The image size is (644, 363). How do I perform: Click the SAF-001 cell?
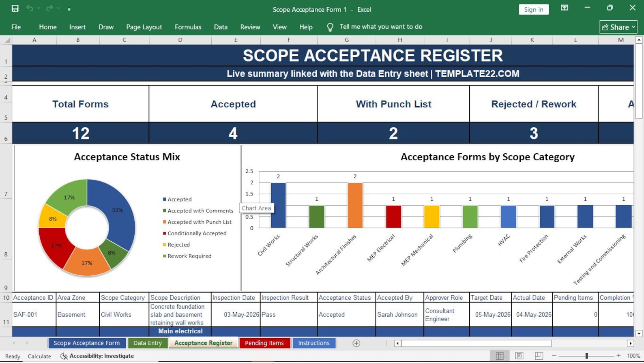pos(34,315)
